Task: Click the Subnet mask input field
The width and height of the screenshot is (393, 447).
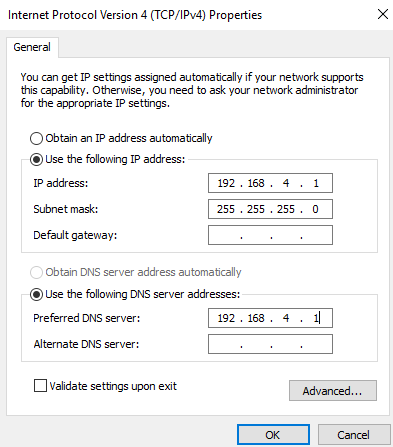Action: [270, 209]
